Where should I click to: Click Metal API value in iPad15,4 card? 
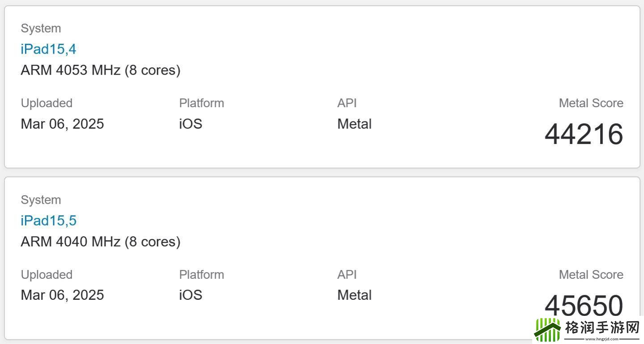[x=354, y=124]
